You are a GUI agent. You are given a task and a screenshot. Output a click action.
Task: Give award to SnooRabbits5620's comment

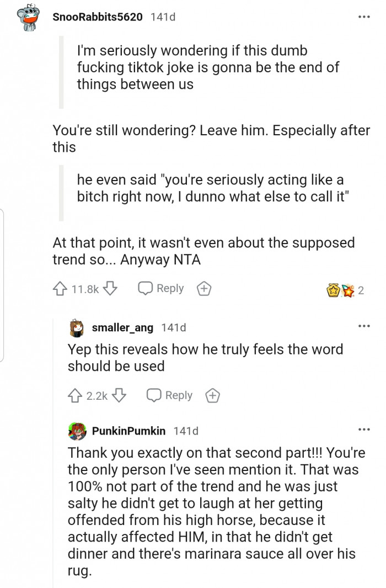point(203,289)
